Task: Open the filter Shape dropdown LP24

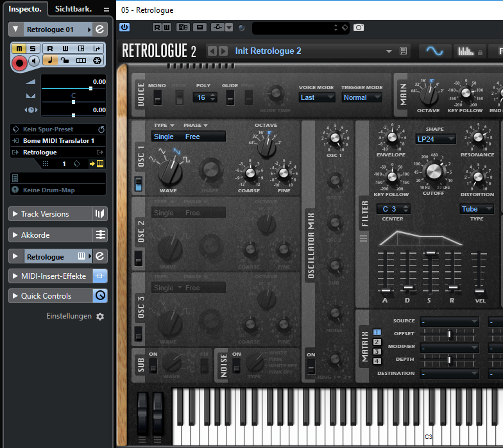Action: click(435, 139)
